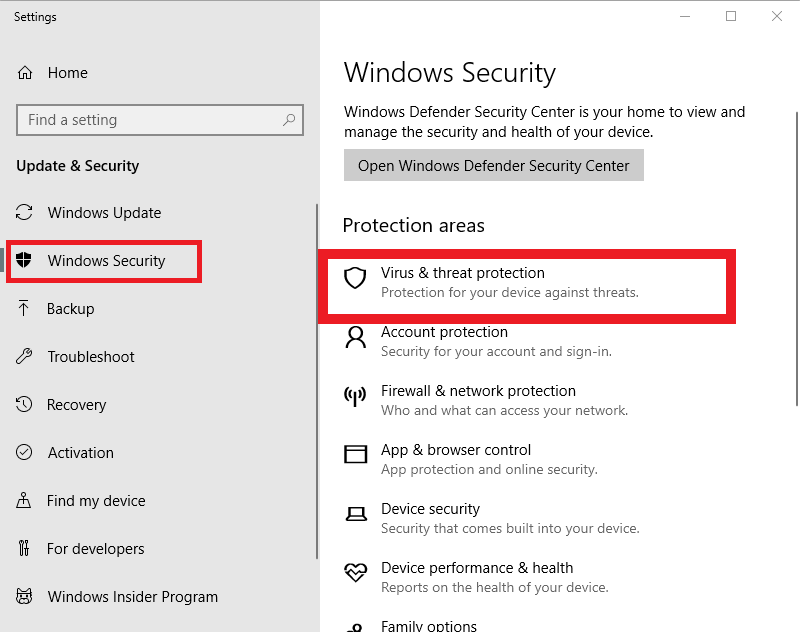The width and height of the screenshot is (800, 632).
Task: Click the sidebar vertical scrollbar
Action: click(317, 380)
